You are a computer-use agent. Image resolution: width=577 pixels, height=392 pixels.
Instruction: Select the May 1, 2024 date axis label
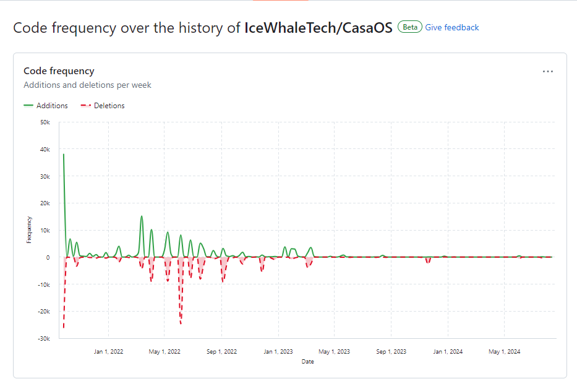pos(504,352)
